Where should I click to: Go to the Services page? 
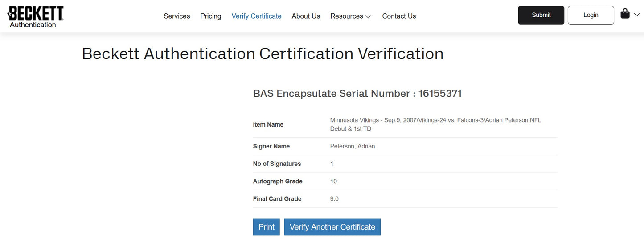pos(176,16)
